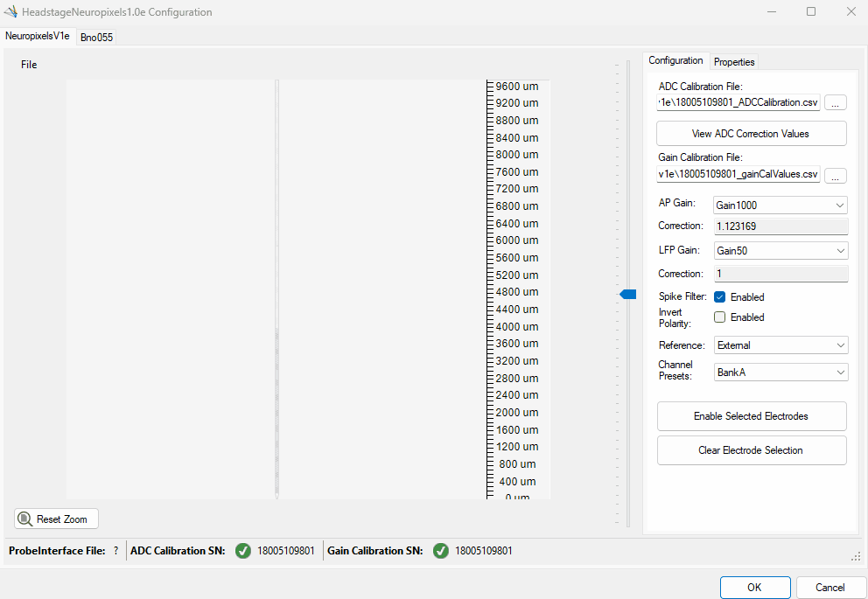Browse for the ADC Calibration File

[835, 103]
